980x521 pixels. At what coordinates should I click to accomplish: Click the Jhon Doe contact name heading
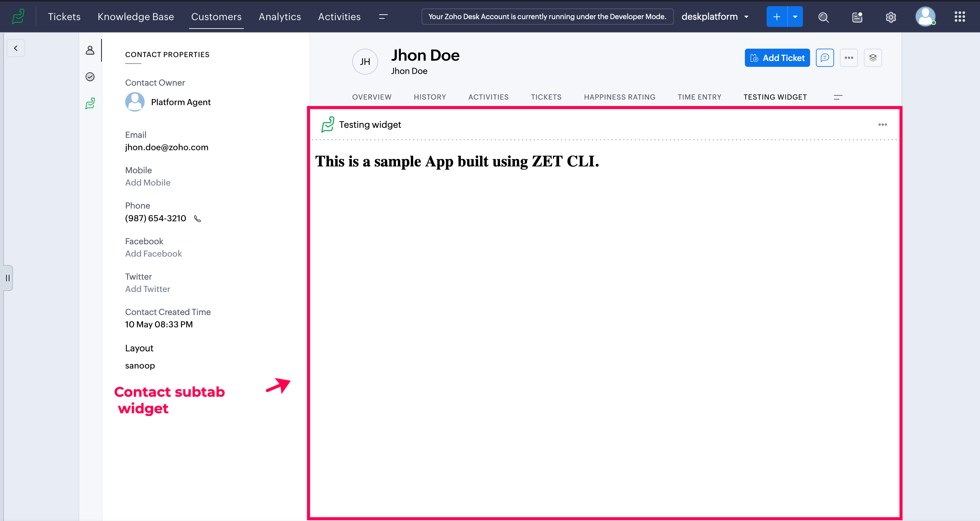click(425, 55)
